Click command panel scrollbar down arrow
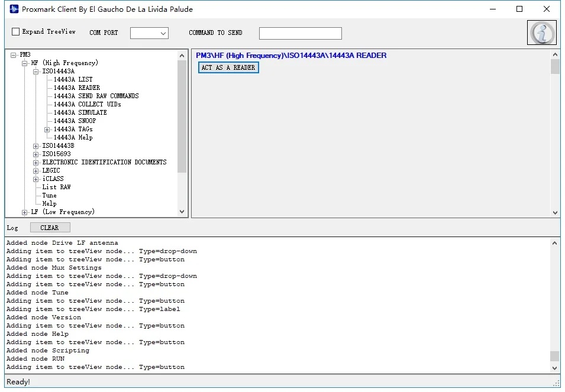Screen dimensions: 565x392 point(555,212)
